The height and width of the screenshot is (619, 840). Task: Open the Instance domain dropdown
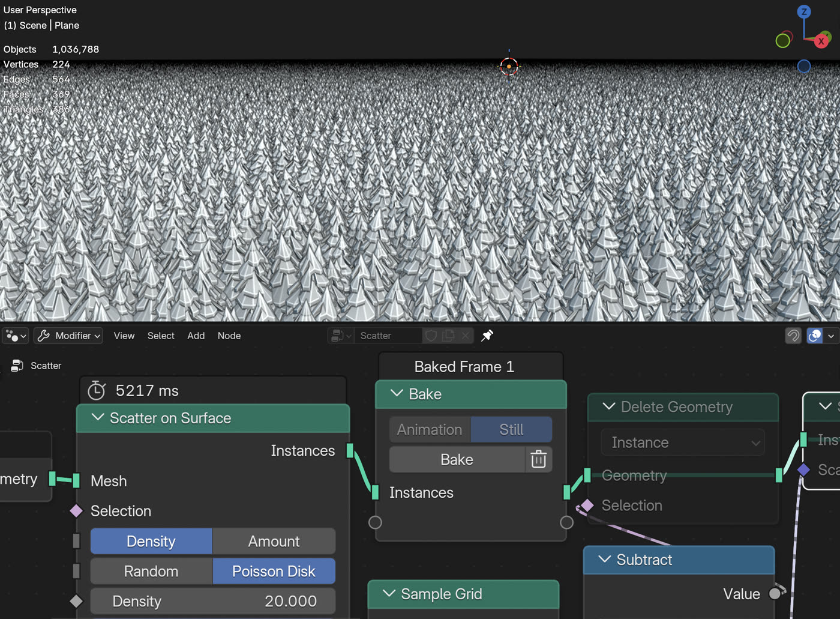coord(683,442)
